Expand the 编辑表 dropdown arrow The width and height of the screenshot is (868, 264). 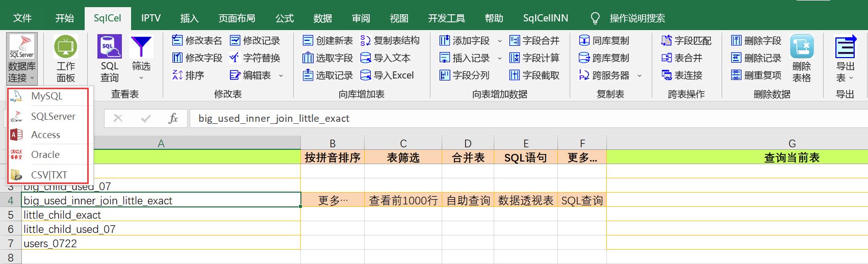pyautogui.click(x=281, y=75)
